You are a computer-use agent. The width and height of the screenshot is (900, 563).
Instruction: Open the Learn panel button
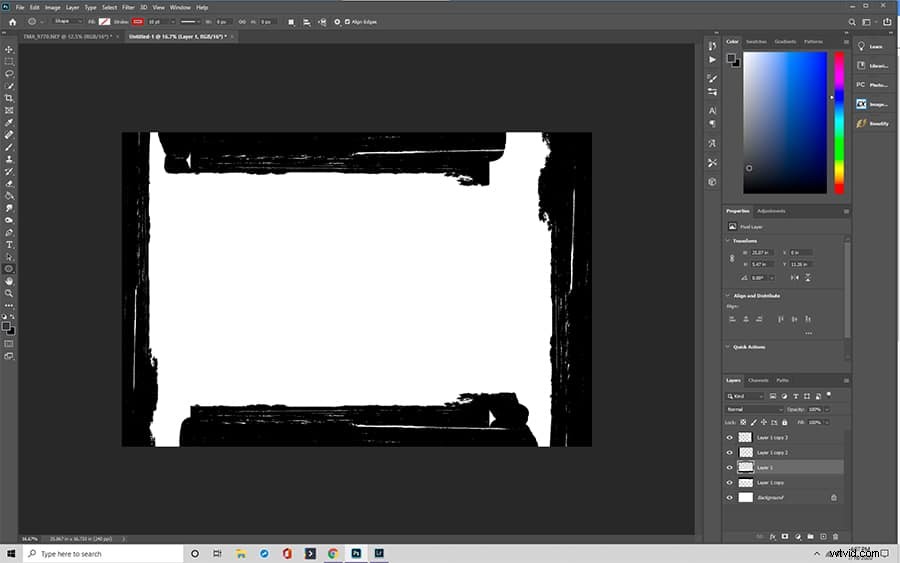pos(872,46)
